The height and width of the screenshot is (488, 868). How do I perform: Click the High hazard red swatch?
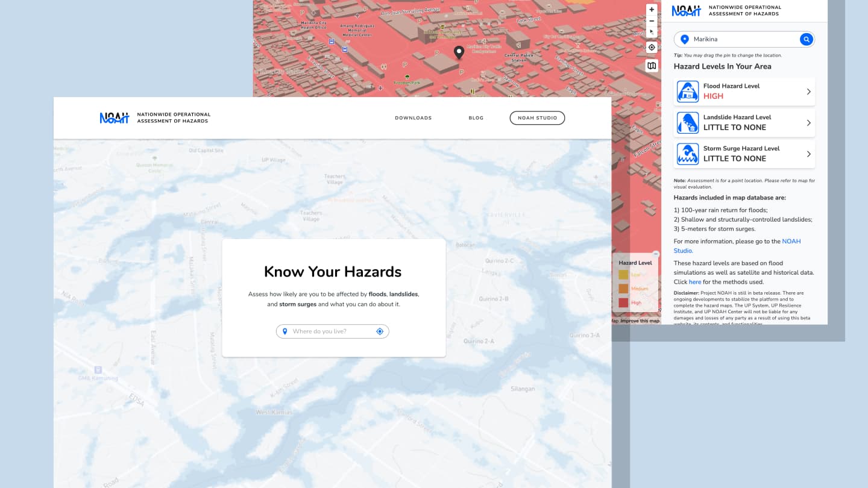(x=623, y=303)
